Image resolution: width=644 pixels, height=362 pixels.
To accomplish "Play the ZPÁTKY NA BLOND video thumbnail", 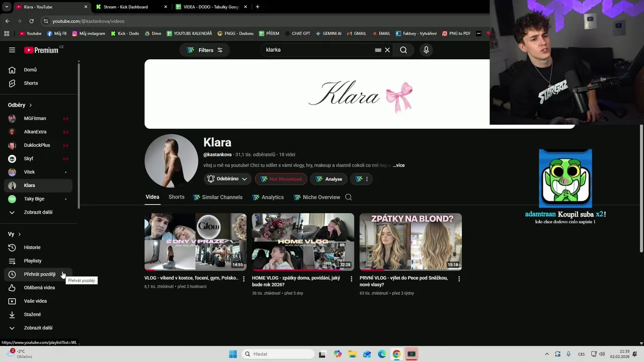I will pos(411,242).
